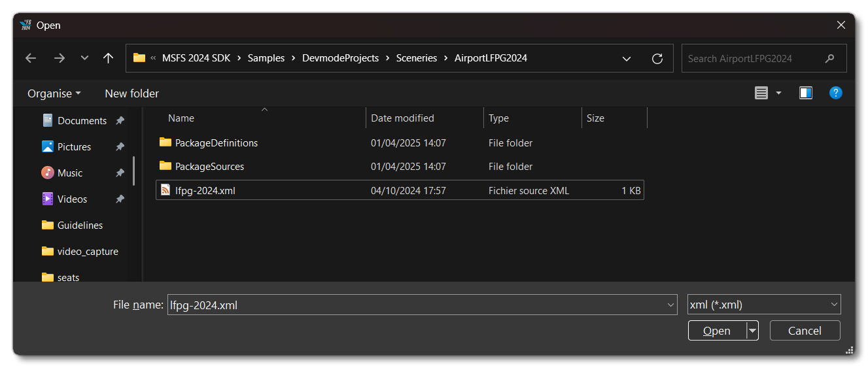Refresh the AirportLFPG2024 folder
This screenshot has width=868, height=368.
pos(657,58)
